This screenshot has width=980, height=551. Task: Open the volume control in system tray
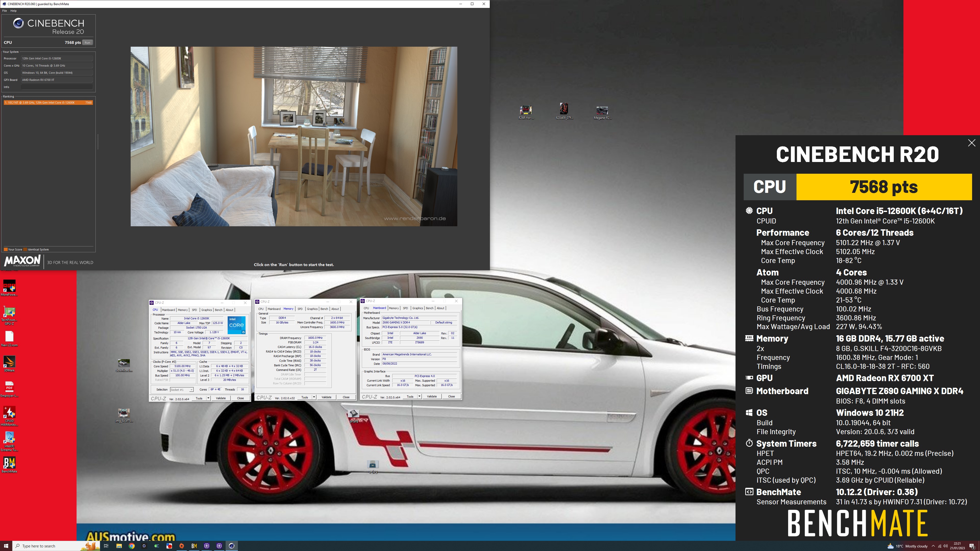[946, 546]
